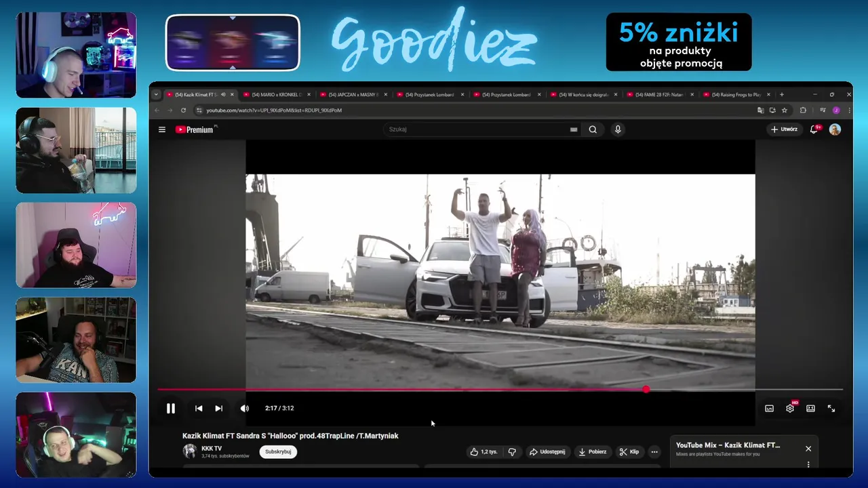Screen dimensions: 868x488
Task: Open player settings gear icon
Action: point(790,409)
